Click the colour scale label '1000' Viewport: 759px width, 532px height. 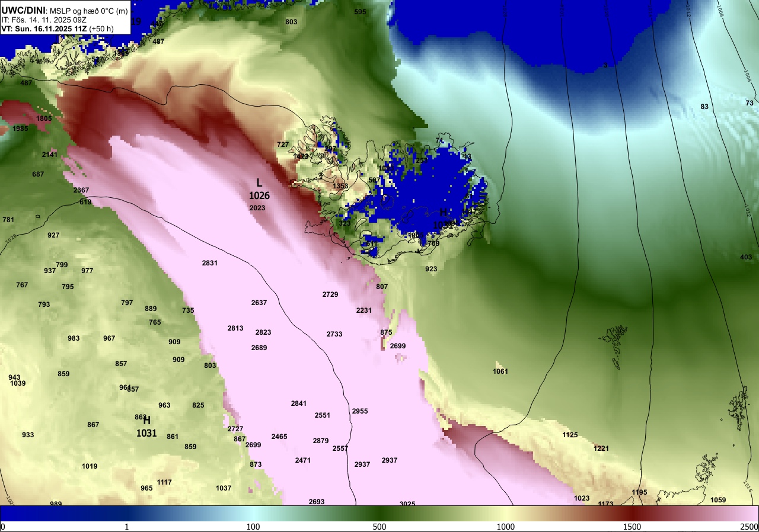pos(505,527)
